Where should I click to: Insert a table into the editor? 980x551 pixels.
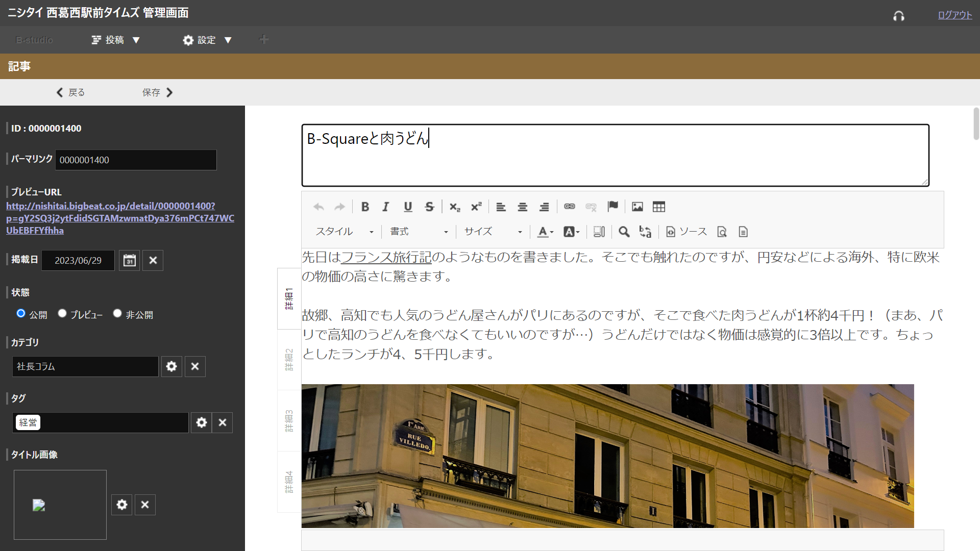[659, 207]
